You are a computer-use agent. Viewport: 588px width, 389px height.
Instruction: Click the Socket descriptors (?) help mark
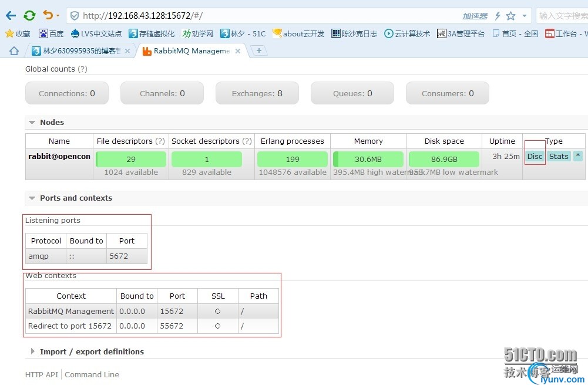[247, 141]
